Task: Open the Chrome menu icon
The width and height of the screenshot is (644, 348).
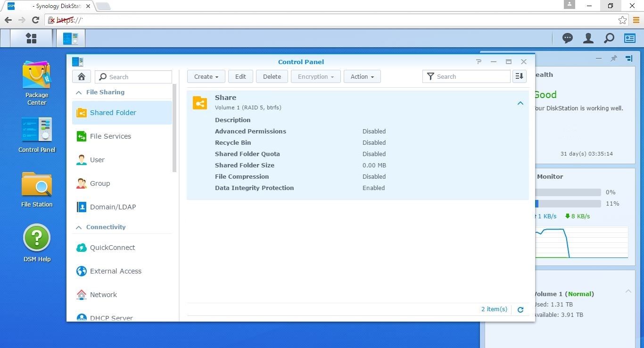Action: pos(636,20)
